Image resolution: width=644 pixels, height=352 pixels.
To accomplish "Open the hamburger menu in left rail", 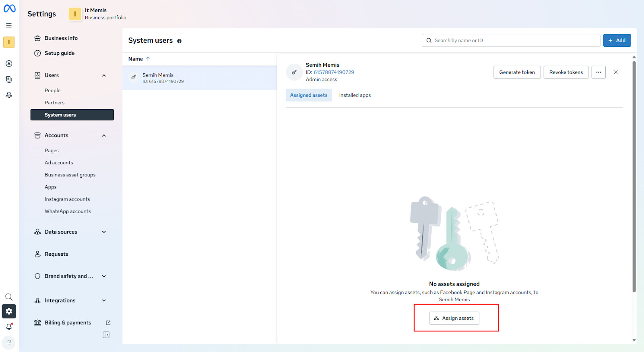I will pyautogui.click(x=9, y=25).
